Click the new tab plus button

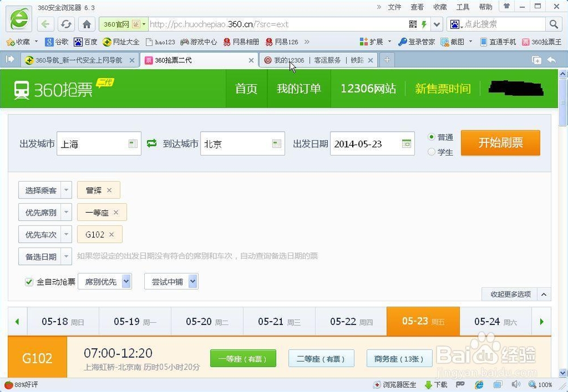387,60
